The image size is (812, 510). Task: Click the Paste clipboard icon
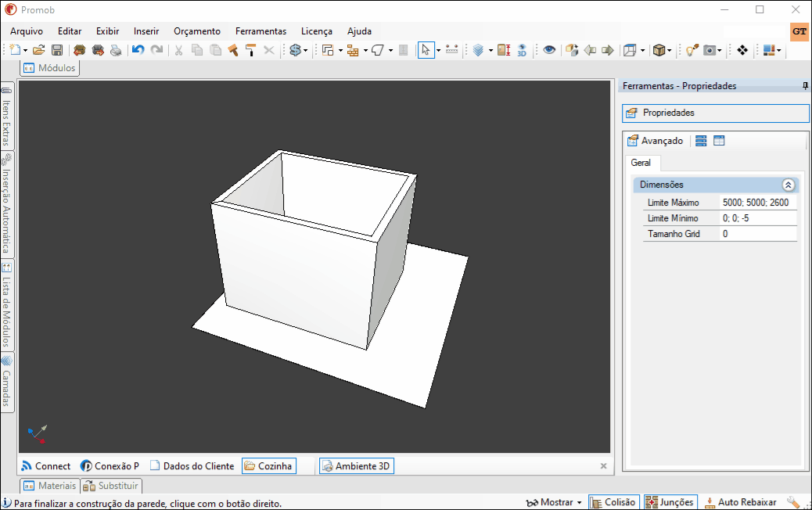pyautogui.click(x=215, y=50)
